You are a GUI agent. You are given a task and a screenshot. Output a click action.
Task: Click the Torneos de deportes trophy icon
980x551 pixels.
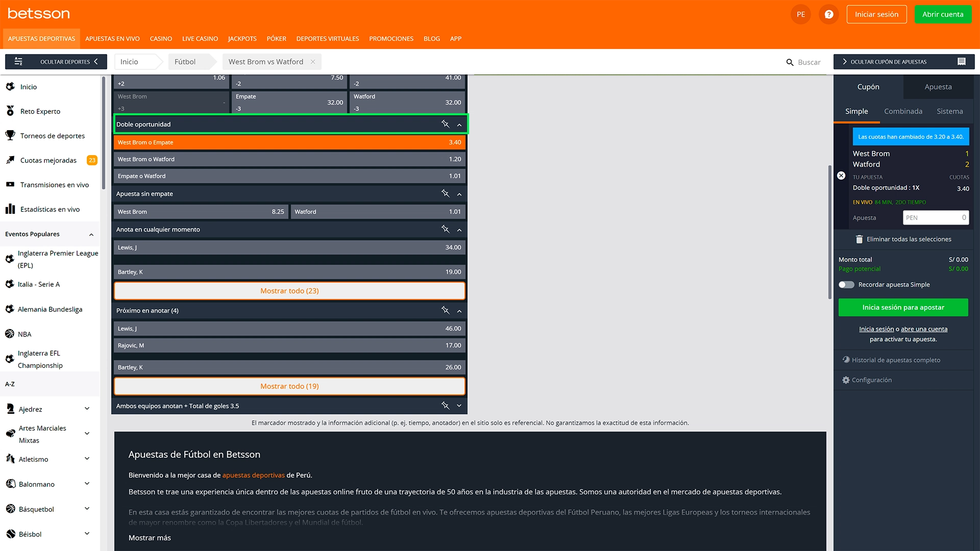coord(10,135)
